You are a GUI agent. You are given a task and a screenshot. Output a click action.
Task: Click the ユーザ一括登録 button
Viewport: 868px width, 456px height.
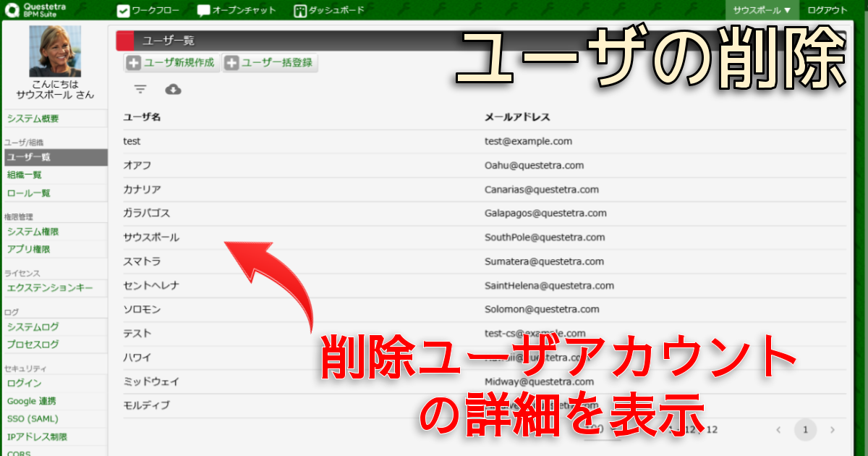[x=270, y=63]
